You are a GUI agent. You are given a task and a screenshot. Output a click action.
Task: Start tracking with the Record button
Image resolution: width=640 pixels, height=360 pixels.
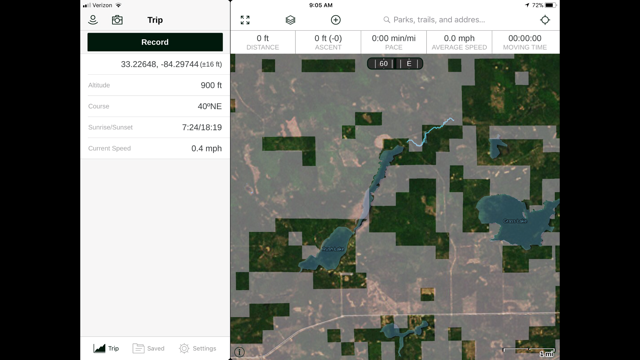tap(155, 42)
